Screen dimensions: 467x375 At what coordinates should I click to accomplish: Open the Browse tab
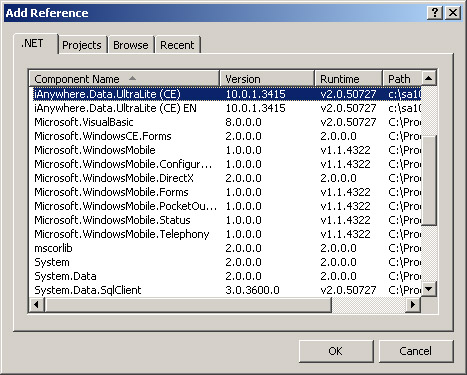(x=131, y=45)
